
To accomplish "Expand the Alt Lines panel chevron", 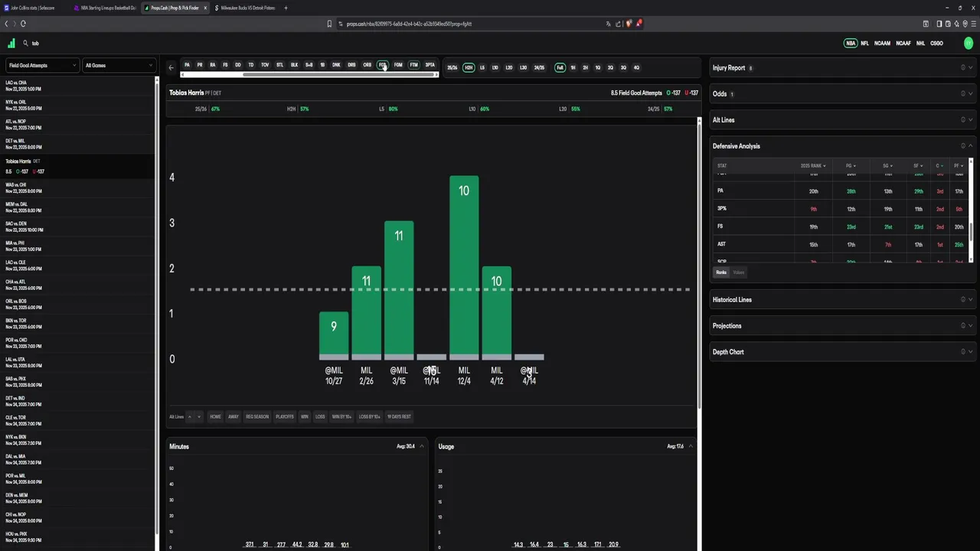I will click(x=971, y=119).
